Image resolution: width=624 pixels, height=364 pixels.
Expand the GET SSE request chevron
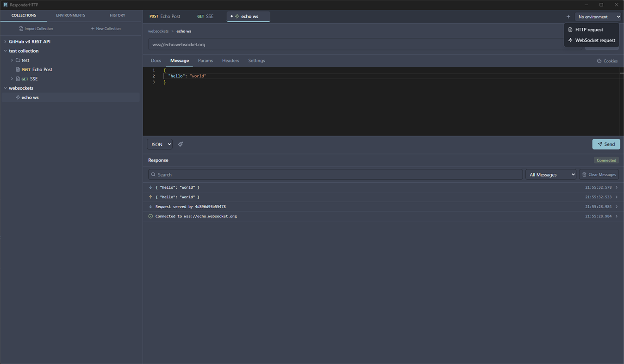(12, 79)
